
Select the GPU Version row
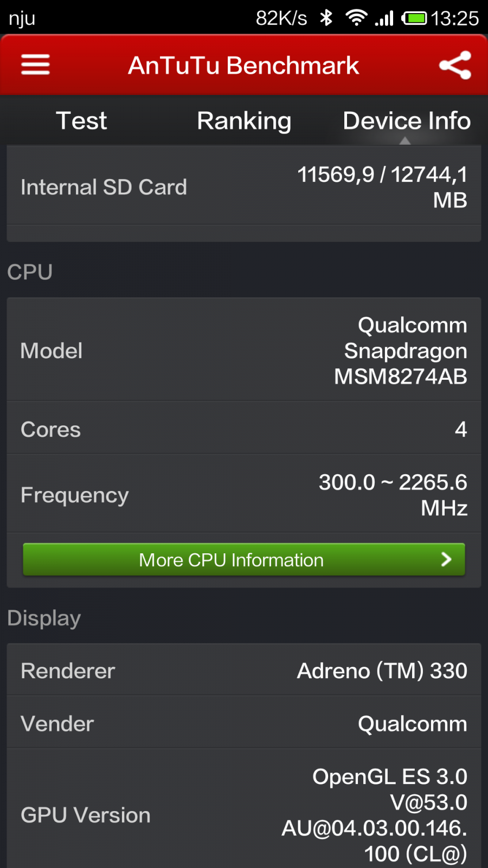[x=244, y=814]
